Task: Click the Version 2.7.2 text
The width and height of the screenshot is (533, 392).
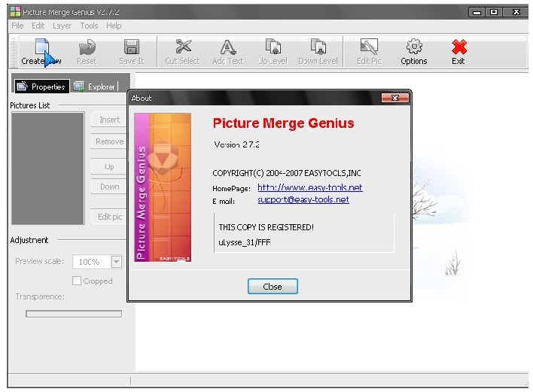Action: click(x=236, y=144)
